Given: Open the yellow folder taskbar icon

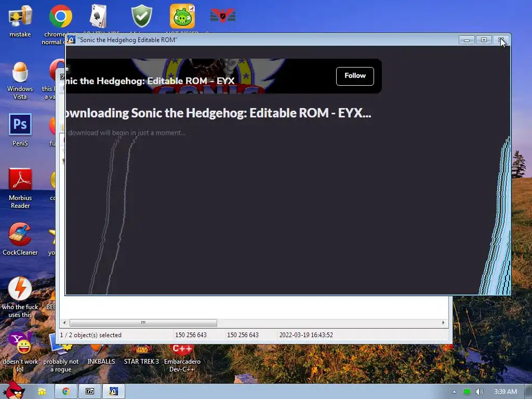Looking at the screenshot, I should coord(42,392).
